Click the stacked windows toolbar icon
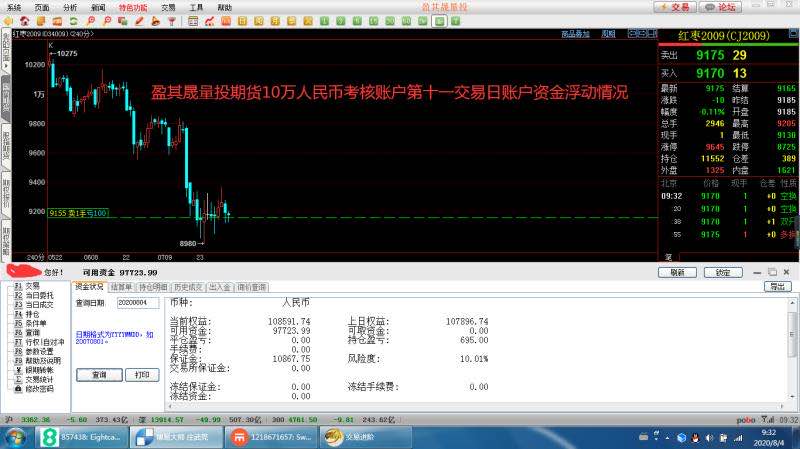The height and width of the screenshot is (449, 800). (x=122, y=21)
